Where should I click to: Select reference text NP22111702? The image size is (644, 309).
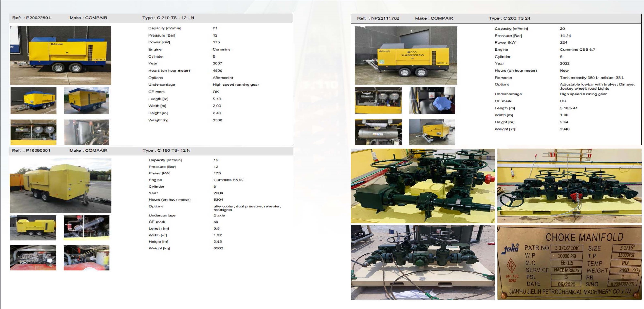click(x=385, y=18)
